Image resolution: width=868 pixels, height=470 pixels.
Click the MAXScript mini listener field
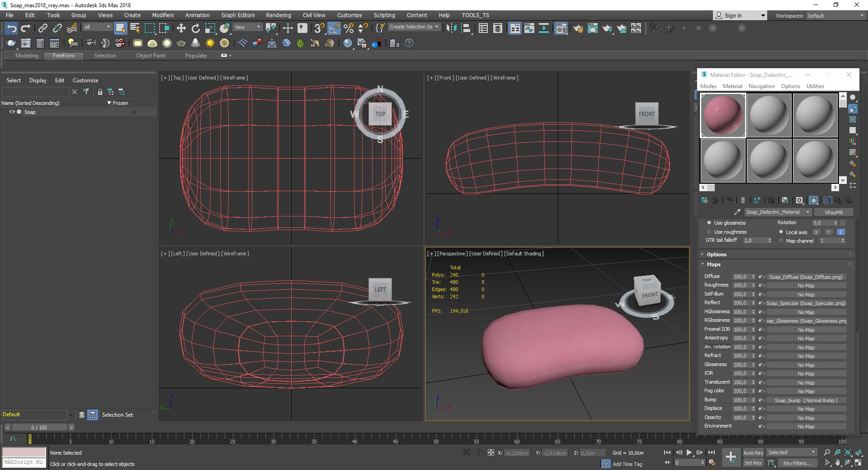pos(24,462)
